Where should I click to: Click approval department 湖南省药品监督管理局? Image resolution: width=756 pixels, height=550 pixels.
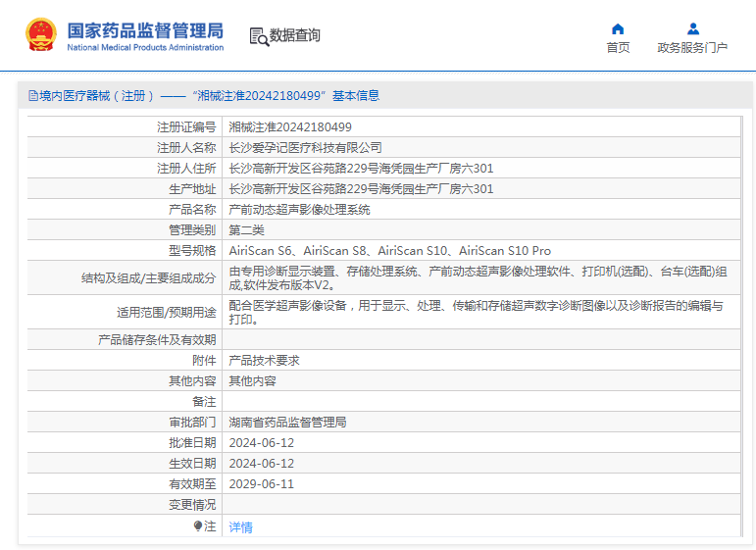[x=287, y=423]
